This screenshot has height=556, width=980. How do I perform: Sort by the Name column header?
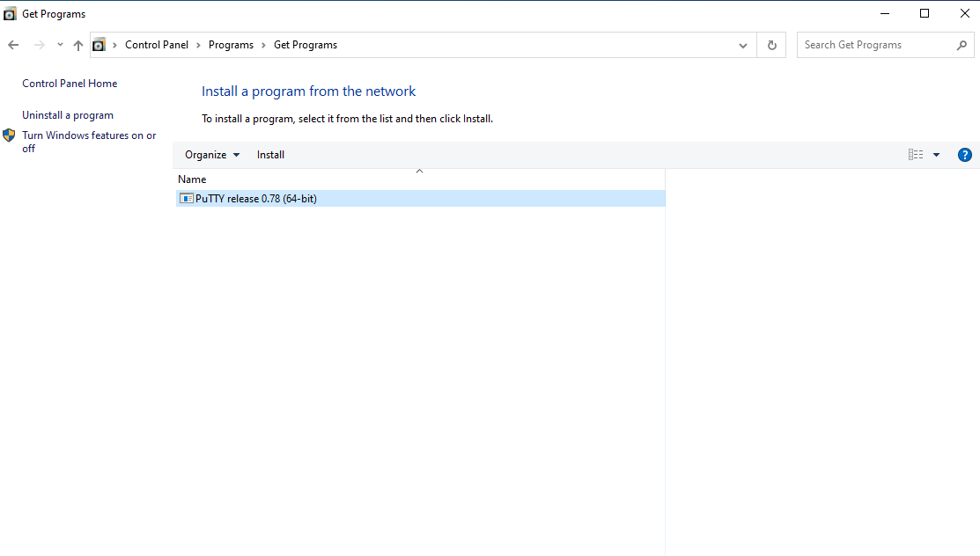tap(420, 179)
